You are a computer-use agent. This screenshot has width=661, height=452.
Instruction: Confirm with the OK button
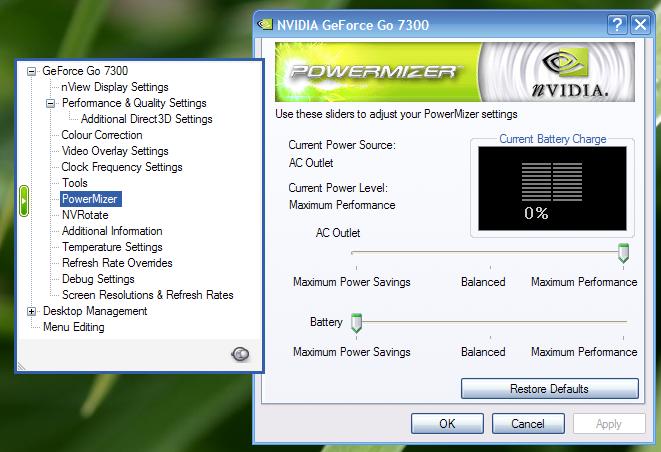[447, 423]
